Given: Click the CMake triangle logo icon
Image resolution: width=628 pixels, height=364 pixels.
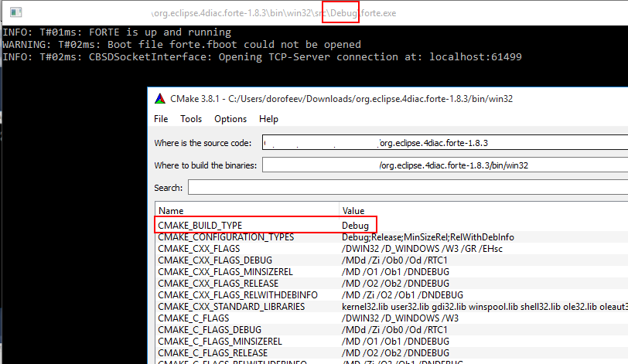Looking at the screenshot, I should 160,98.
